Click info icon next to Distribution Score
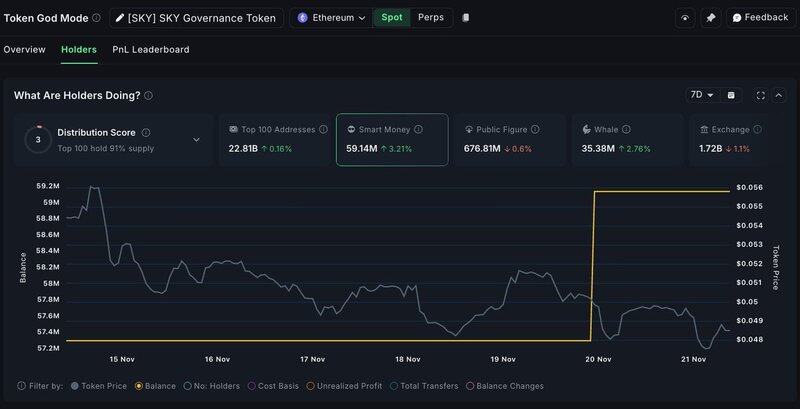Image resolution: width=800 pixels, height=409 pixels. [146, 132]
